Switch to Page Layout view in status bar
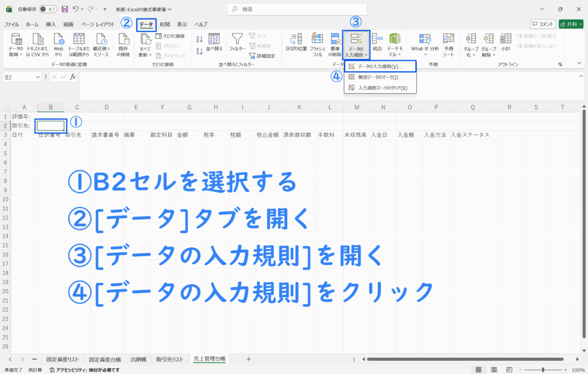This screenshot has width=588, height=374. [493, 370]
